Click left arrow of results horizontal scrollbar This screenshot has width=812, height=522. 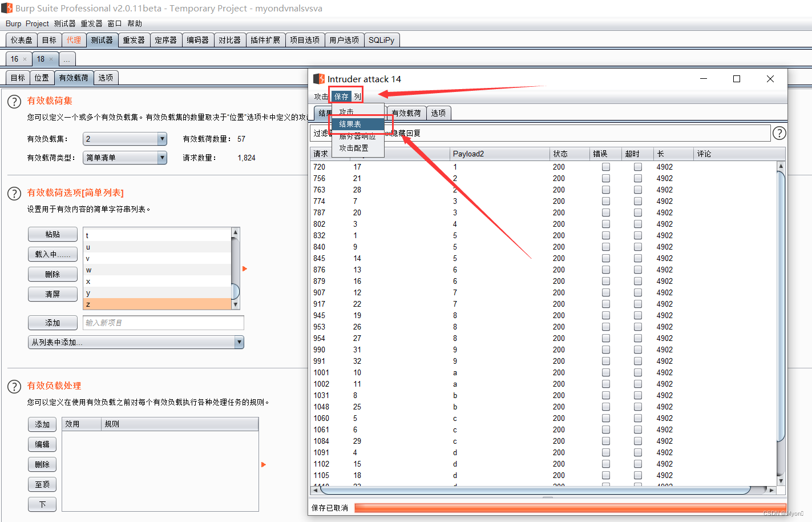tap(315, 490)
